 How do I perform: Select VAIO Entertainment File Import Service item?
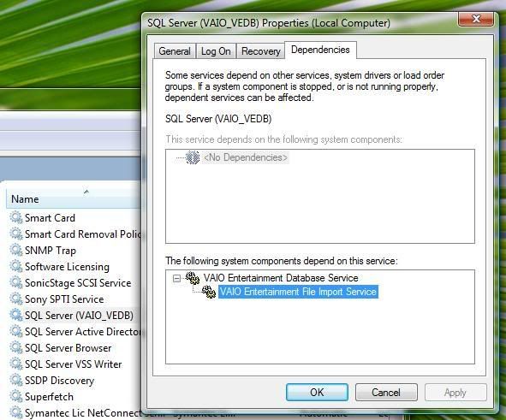[x=298, y=292]
